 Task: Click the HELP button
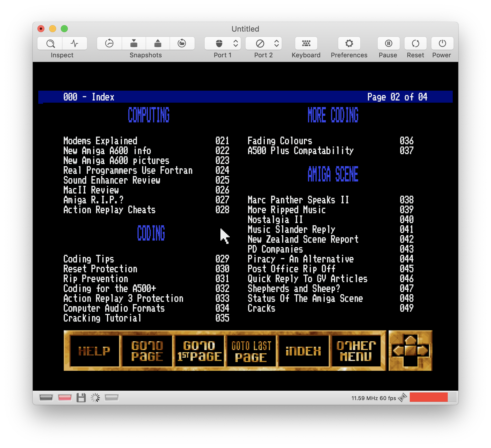click(95, 351)
